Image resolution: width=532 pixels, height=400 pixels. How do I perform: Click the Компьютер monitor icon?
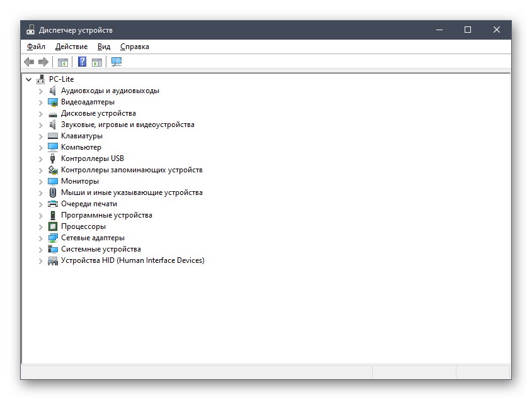point(53,147)
